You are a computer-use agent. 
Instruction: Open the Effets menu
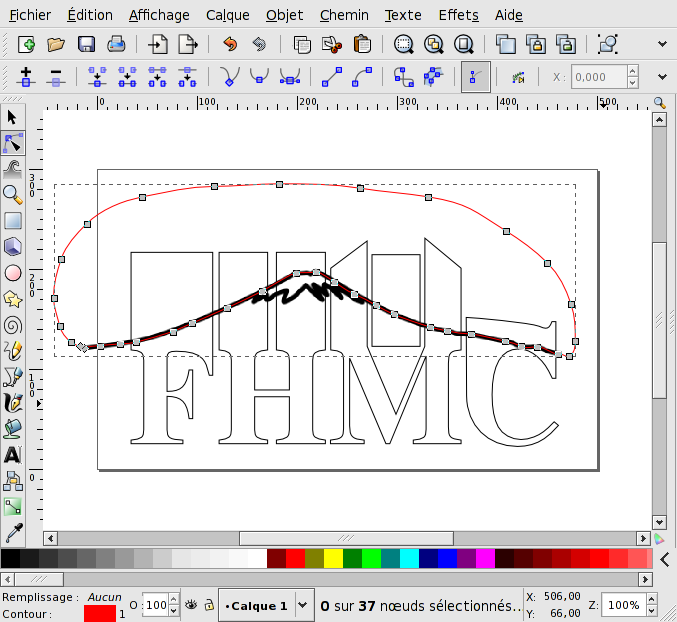tap(459, 15)
